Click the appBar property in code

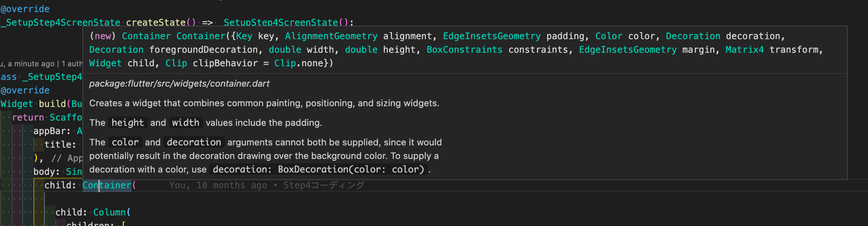(52, 131)
